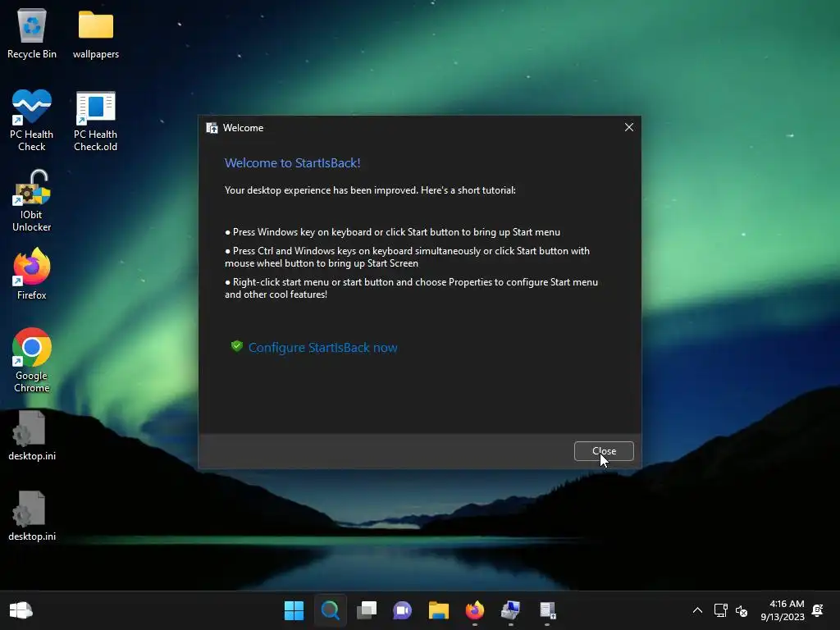Open the wallpapers folder on the desktop
The height and width of the screenshot is (630, 840).
coord(96,34)
